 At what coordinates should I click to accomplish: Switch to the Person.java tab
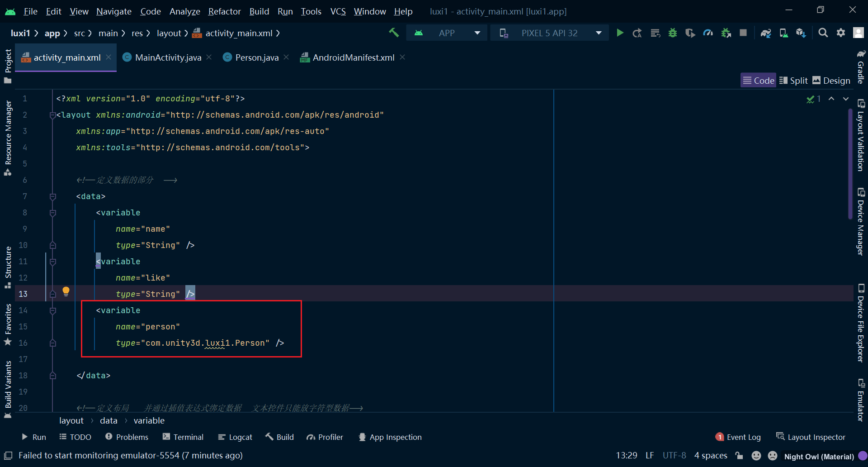point(256,57)
